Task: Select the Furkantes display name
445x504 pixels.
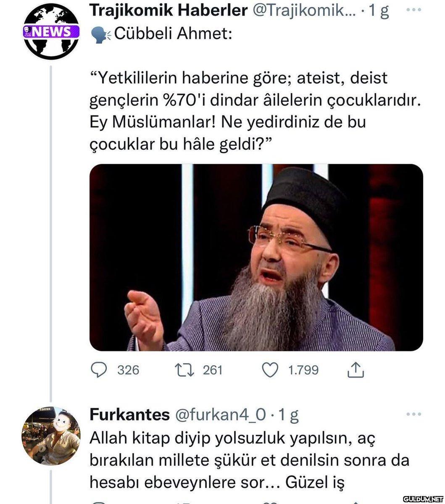Action: [x=129, y=415]
